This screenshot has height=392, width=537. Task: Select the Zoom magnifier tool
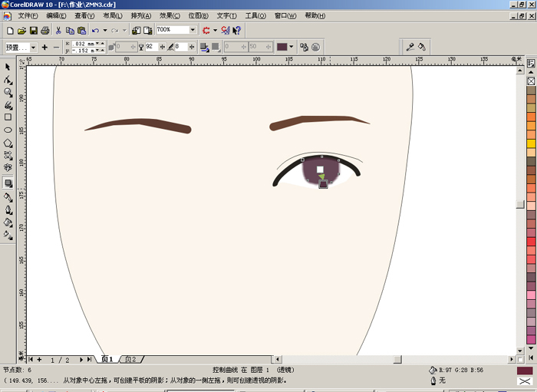[x=8, y=92]
